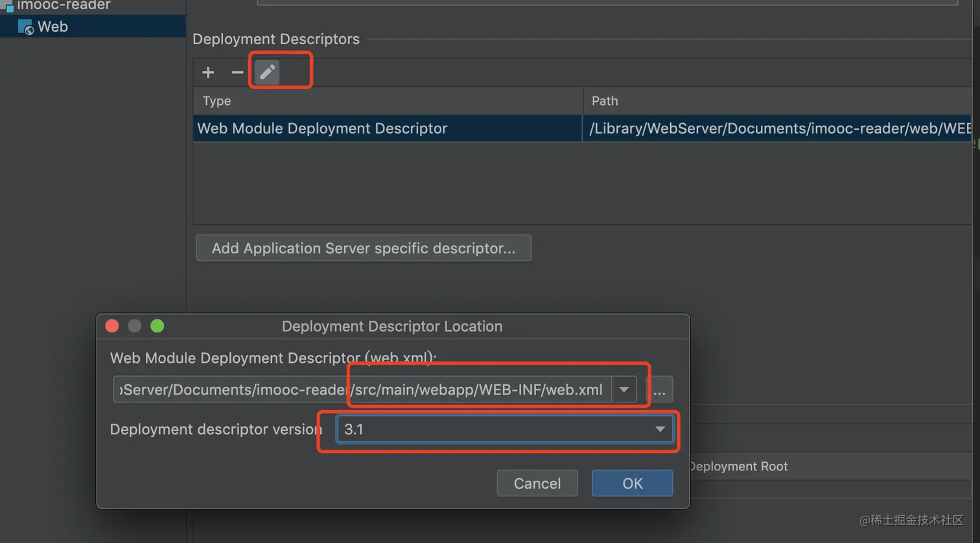Viewport: 980px width, 543px height.
Task: Click into the web.xml path text field
Action: pyautogui.click(x=362, y=390)
